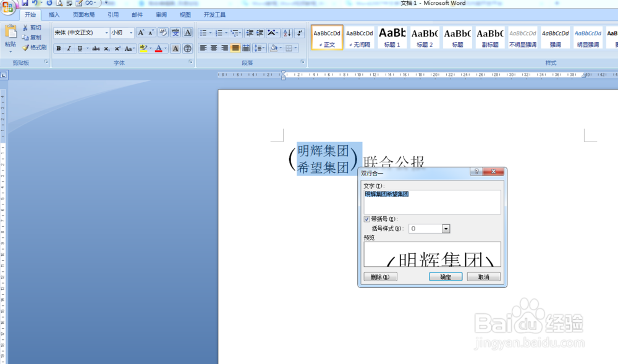
Task: Switch to the 引用 tab
Action: pyautogui.click(x=113, y=15)
